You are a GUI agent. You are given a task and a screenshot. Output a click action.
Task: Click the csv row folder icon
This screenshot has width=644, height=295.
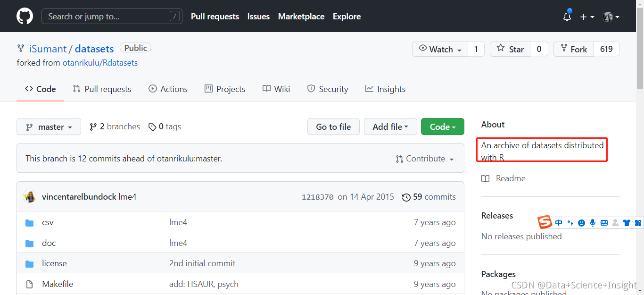coord(29,223)
